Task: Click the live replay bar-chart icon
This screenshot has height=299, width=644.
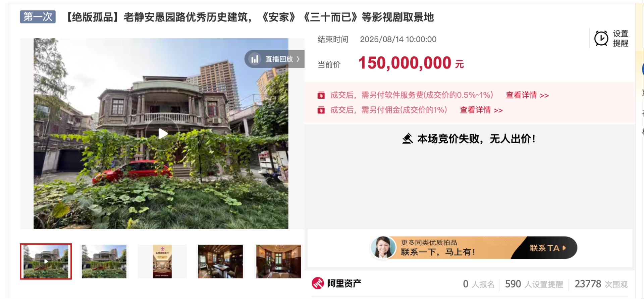Action: click(x=255, y=59)
